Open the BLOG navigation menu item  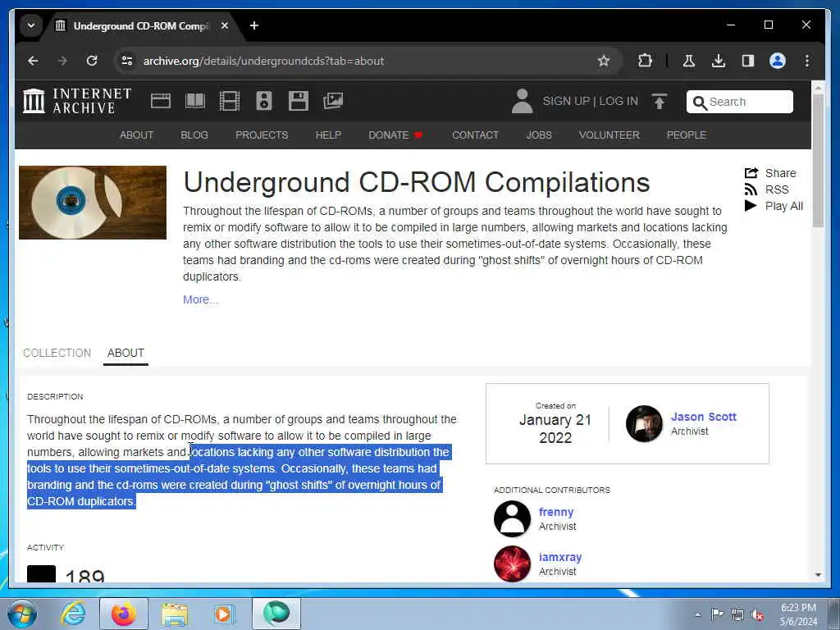point(194,135)
